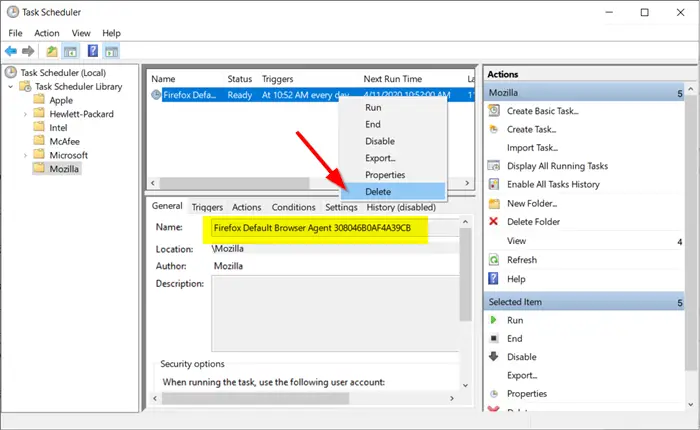Click the End square icon under Selected Item
700x430 pixels.
pyautogui.click(x=494, y=338)
